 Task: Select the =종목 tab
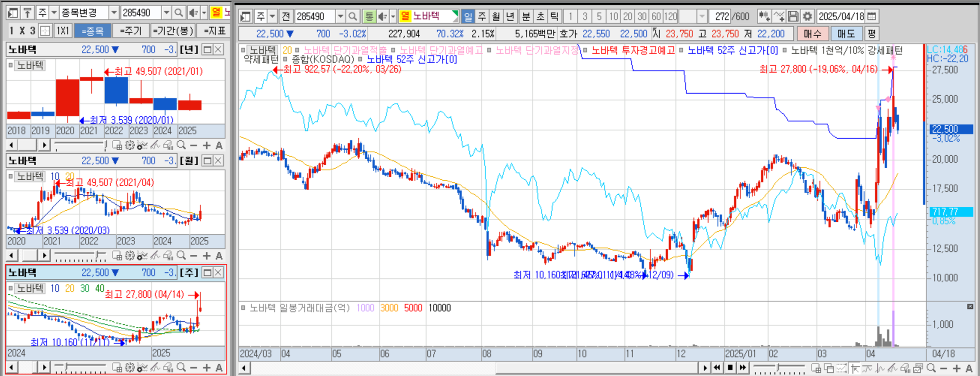coord(92,31)
